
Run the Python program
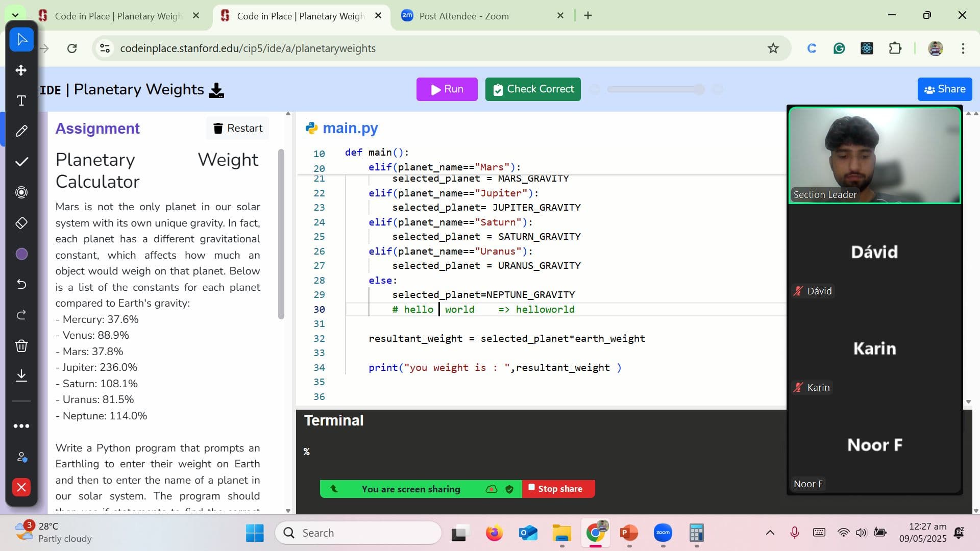click(447, 89)
